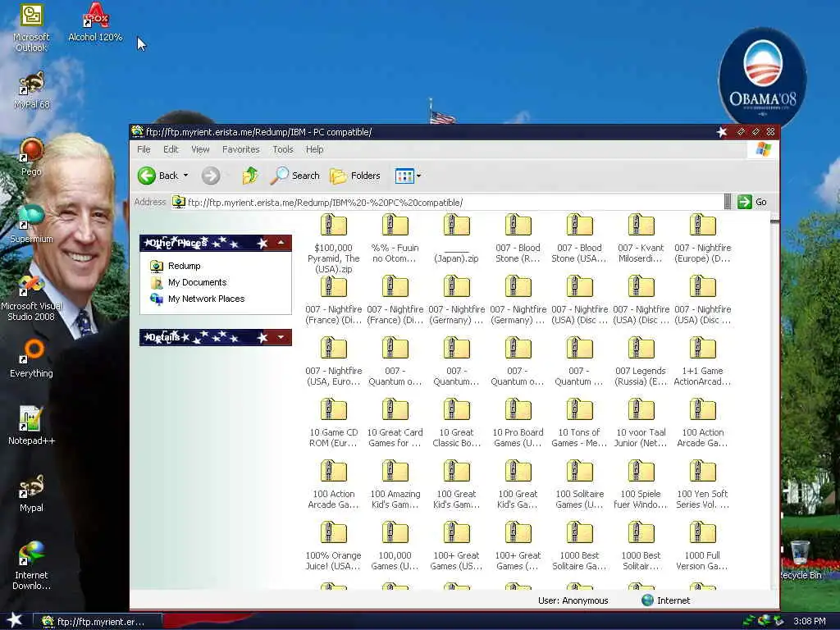The height and width of the screenshot is (630, 840).
Task: Open the MyPal 68 desktop icon
Action: pos(32,90)
